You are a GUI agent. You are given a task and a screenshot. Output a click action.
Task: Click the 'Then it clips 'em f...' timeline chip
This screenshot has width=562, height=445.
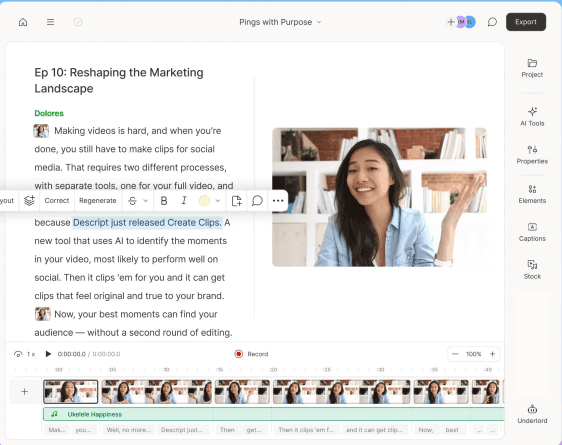[x=306, y=430]
